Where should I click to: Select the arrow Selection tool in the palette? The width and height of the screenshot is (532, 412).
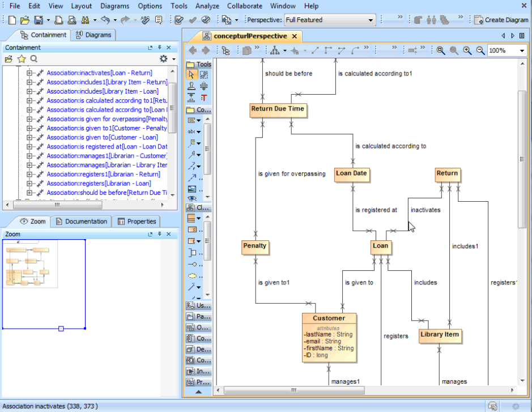click(x=191, y=75)
